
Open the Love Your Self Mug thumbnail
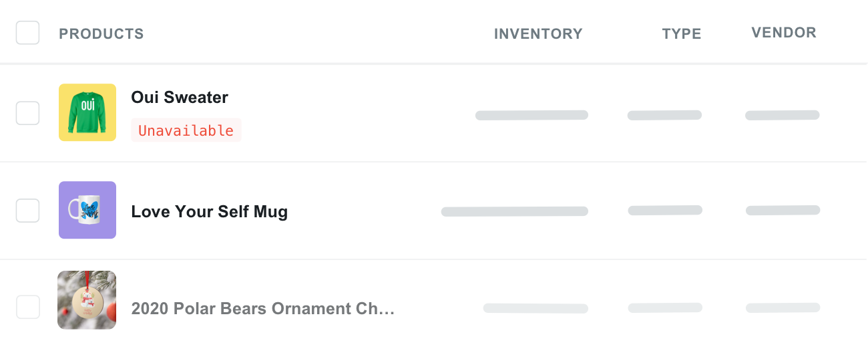tap(87, 210)
